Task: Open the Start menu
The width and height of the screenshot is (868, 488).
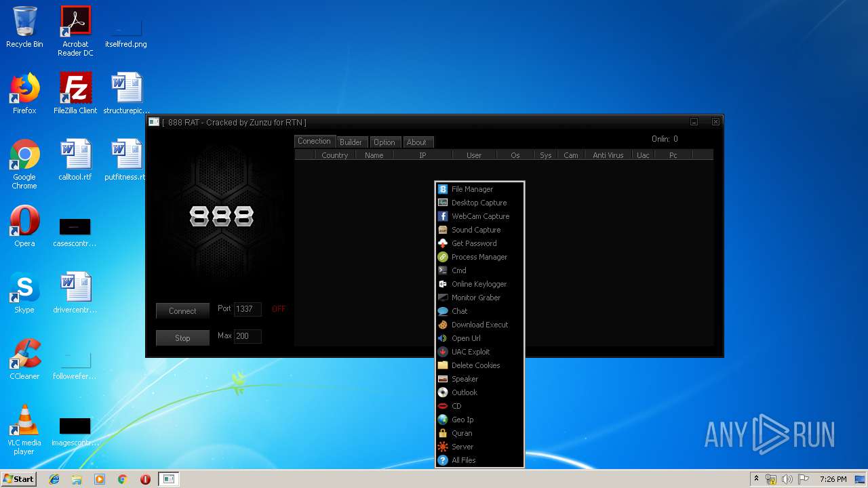Action: coord(19,479)
